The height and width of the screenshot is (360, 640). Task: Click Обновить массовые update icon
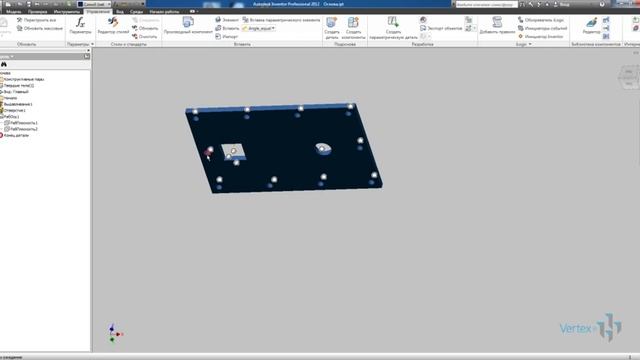click(19, 28)
